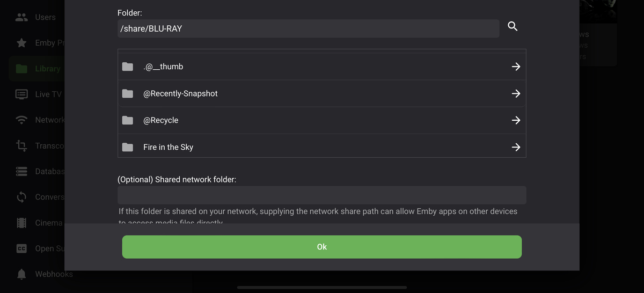The width and height of the screenshot is (644, 293).
Task: Select the Cinema film icon
Action: [21, 223]
